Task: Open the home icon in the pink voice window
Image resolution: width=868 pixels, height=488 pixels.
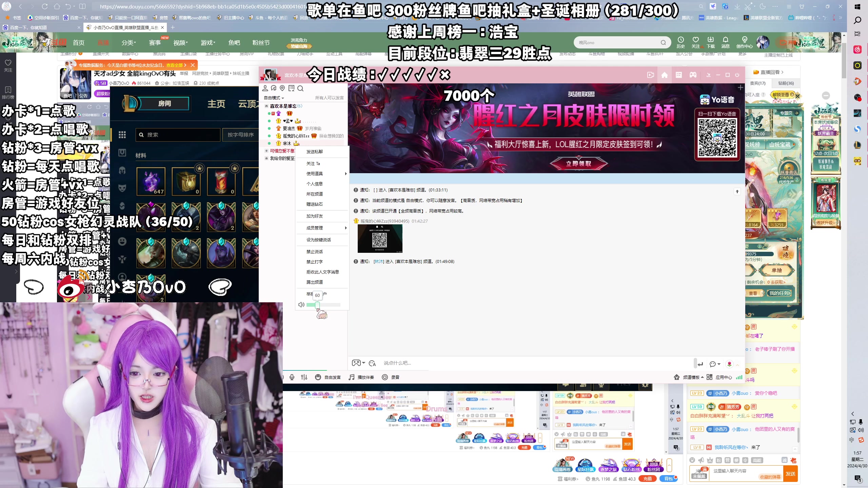Action: [x=664, y=75]
